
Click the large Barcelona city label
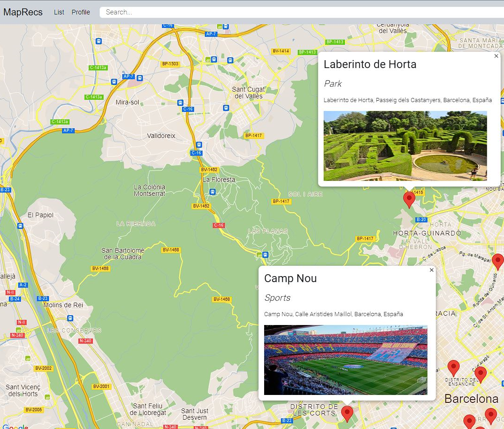pyautogui.click(x=471, y=399)
